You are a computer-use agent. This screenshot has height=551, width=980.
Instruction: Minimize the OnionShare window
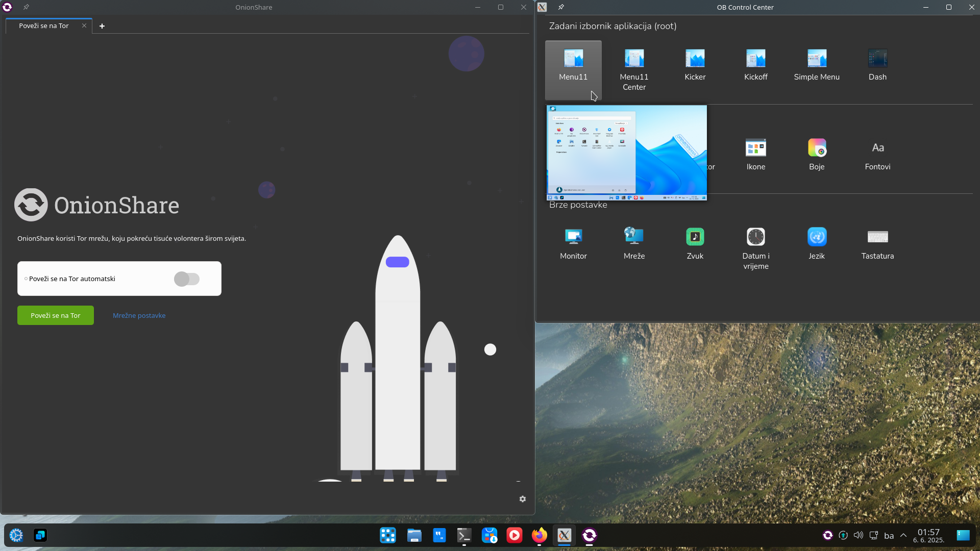[x=478, y=7]
